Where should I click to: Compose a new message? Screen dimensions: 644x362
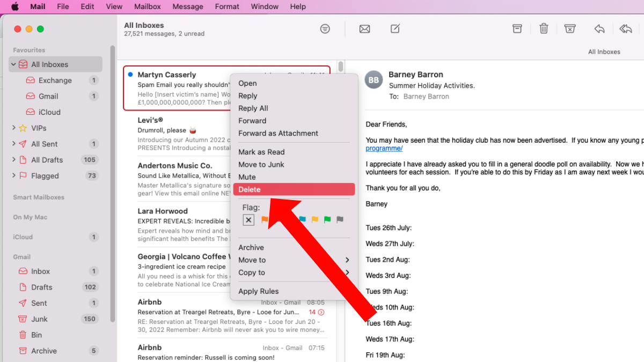point(395,29)
